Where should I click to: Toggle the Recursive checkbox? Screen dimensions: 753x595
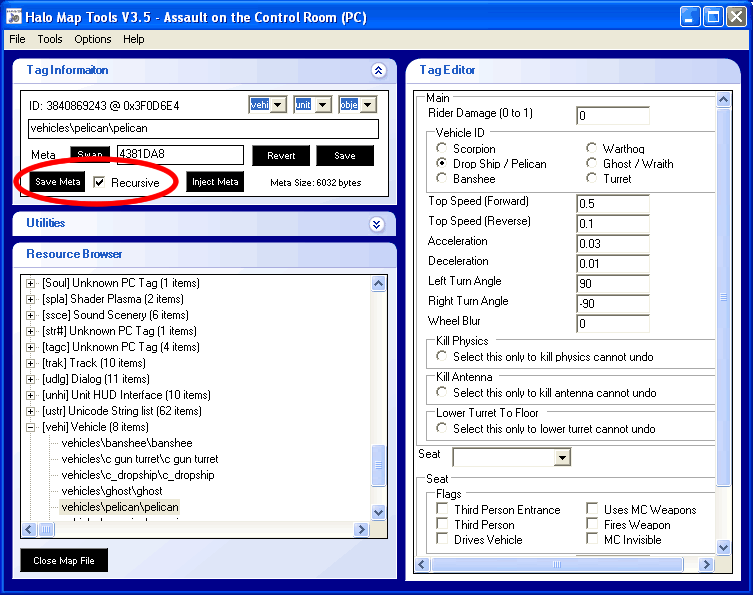[x=100, y=182]
